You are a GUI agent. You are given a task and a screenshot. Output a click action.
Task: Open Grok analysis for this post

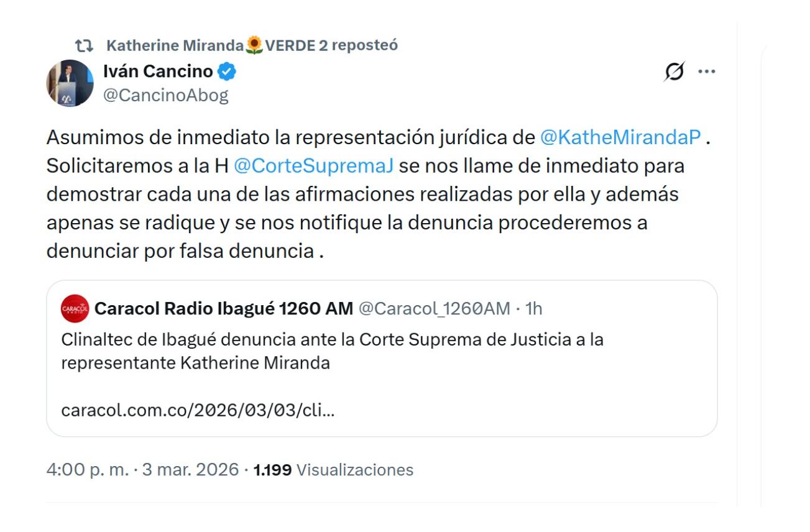676,70
